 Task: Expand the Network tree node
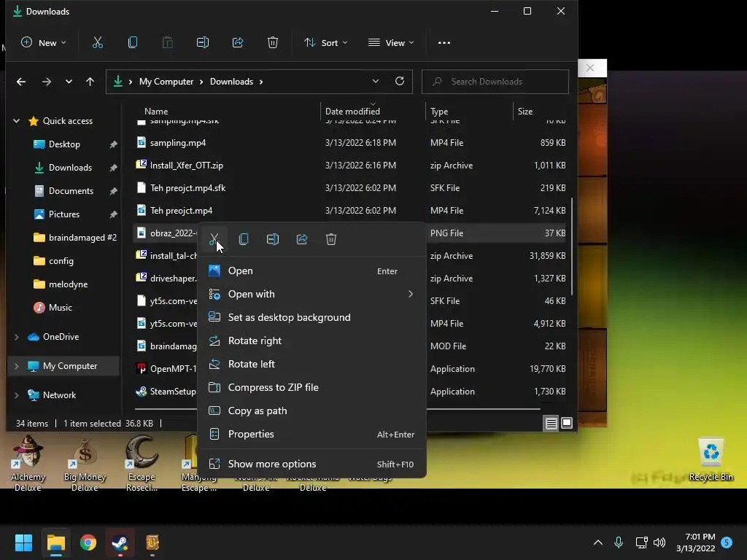[16, 394]
